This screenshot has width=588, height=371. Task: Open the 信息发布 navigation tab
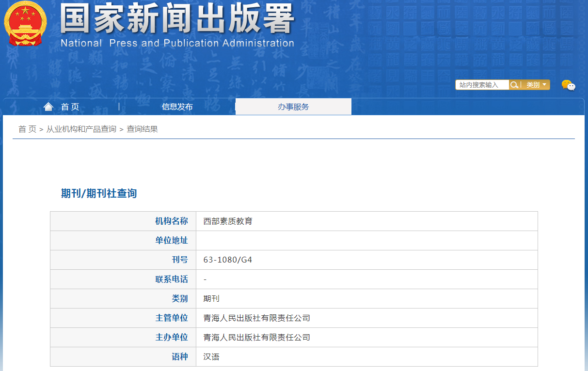pos(177,107)
